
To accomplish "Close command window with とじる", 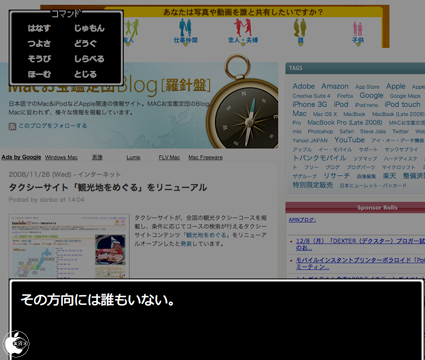I will (x=85, y=74).
